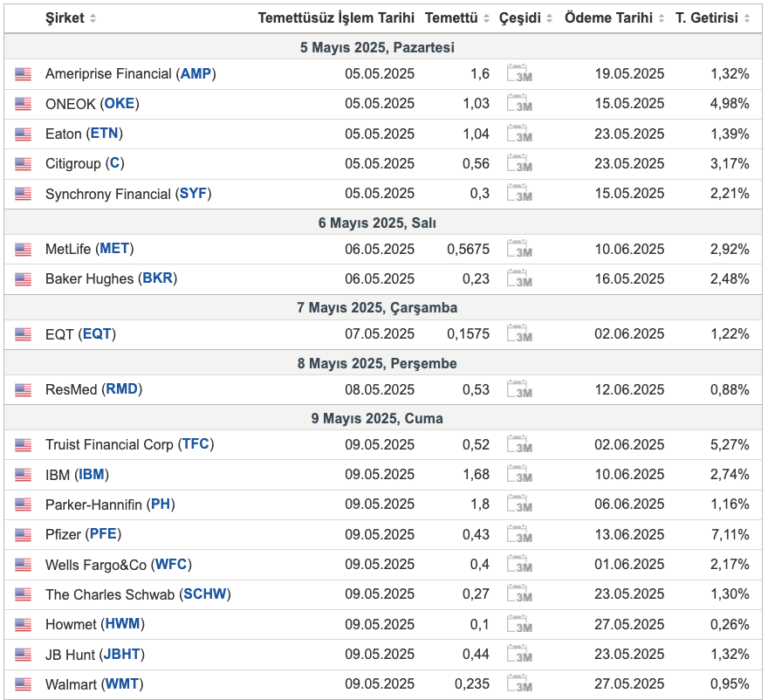Click the 3M calendar icon in ResMed row
Image resolution: width=768 pixels, height=700 pixels.
[519, 389]
